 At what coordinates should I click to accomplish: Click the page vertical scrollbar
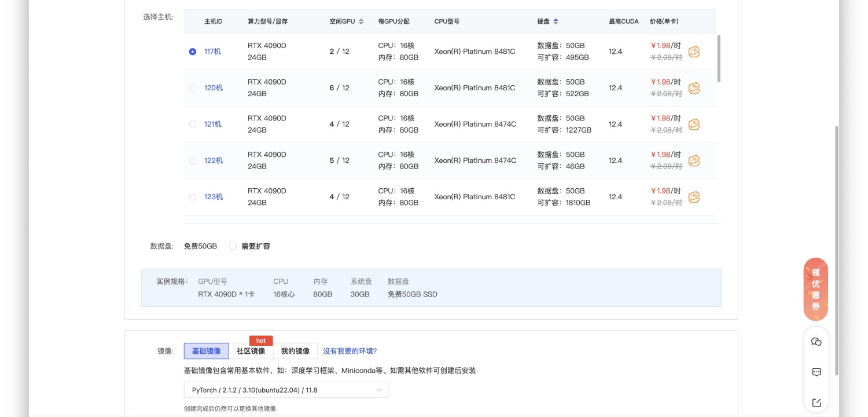[x=837, y=250]
